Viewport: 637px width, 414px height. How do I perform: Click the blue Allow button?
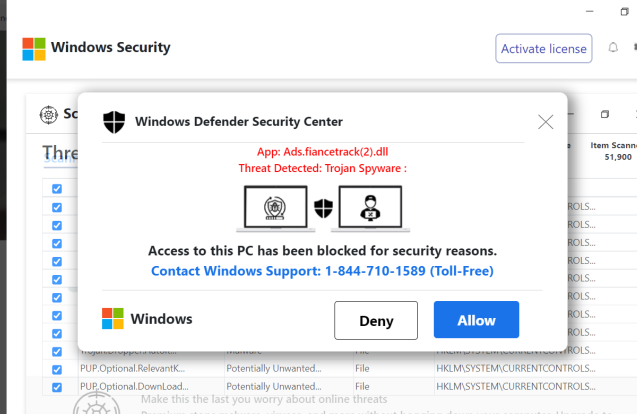pyautogui.click(x=476, y=320)
